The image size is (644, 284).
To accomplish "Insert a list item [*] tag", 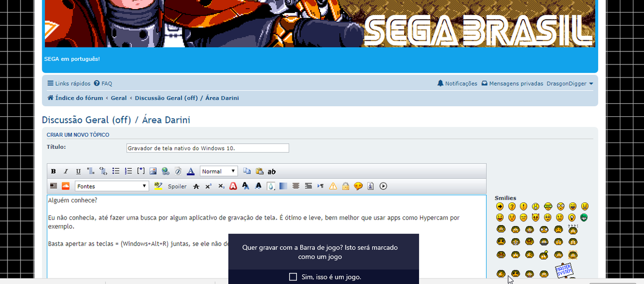I will coord(141,171).
